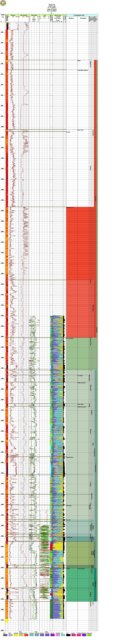This screenshot has width=124, height=644.
Task: Select the "Dual Induction" track header
Action: [24, 15]
